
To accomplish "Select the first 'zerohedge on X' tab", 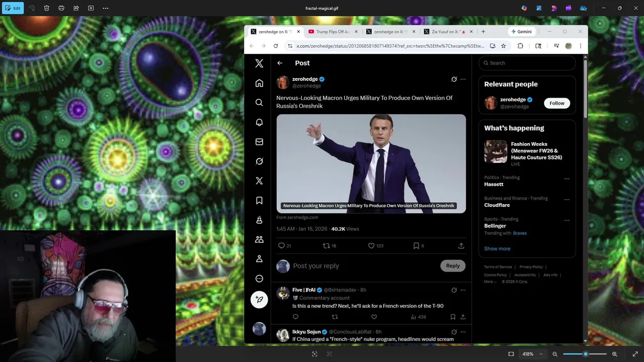I will pos(274,32).
